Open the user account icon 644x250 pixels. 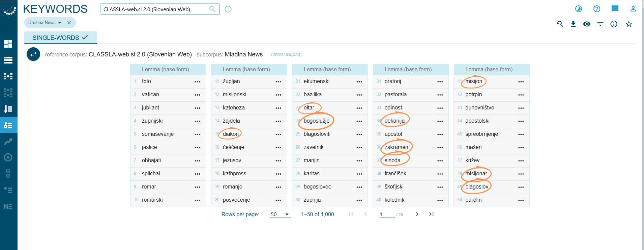point(633,9)
